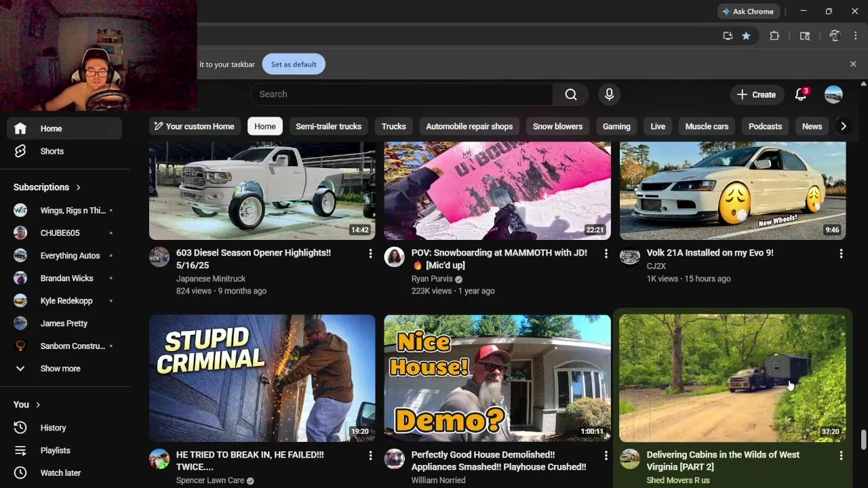The height and width of the screenshot is (488, 868).
Task: Dismiss the default browser banner
Action: 853,64
